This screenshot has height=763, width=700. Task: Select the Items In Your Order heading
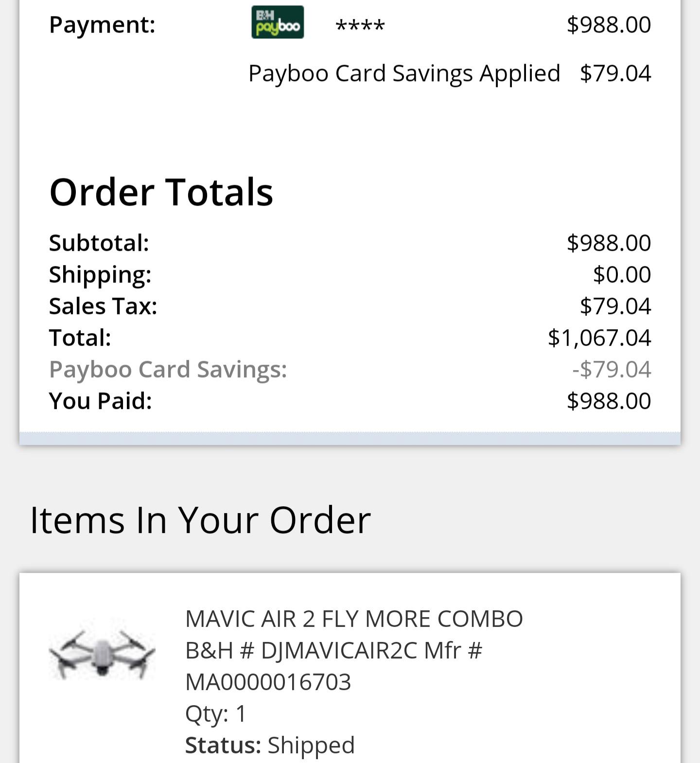point(200,520)
